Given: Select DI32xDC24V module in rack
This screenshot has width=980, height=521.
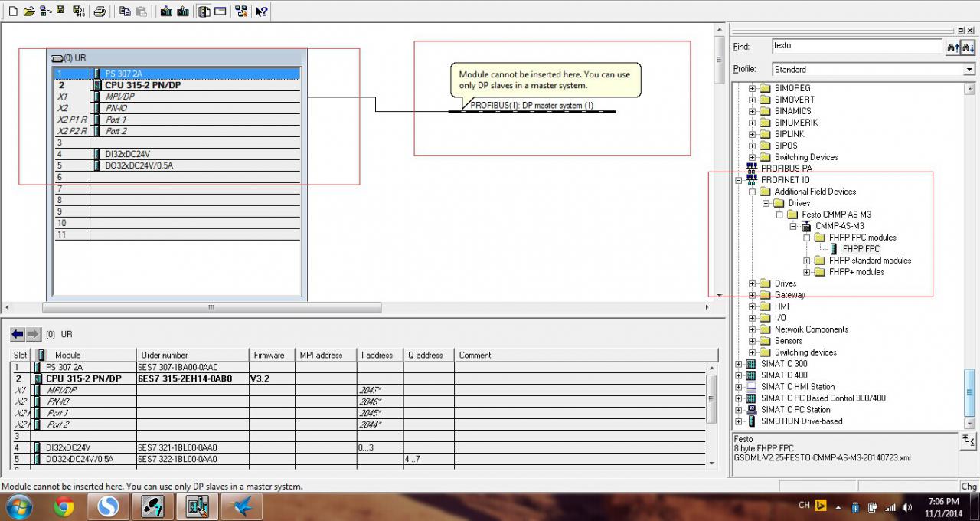Looking at the screenshot, I should [x=177, y=154].
